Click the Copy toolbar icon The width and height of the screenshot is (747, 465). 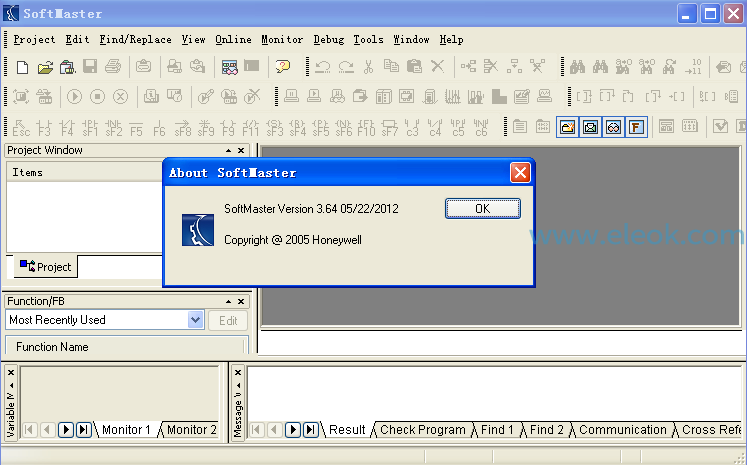point(391,66)
